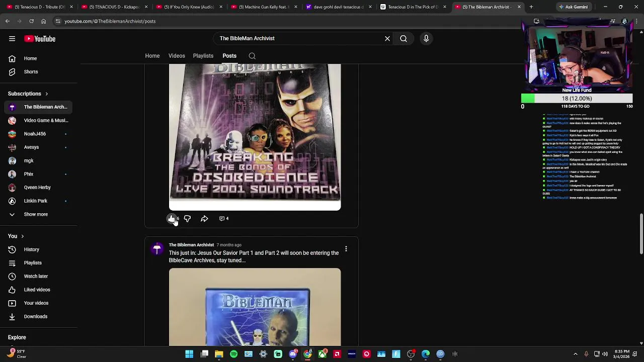Image resolution: width=644 pixels, height=362 pixels.
Task: Open the taskbar clock and date
Action: pyautogui.click(x=622, y=354)
